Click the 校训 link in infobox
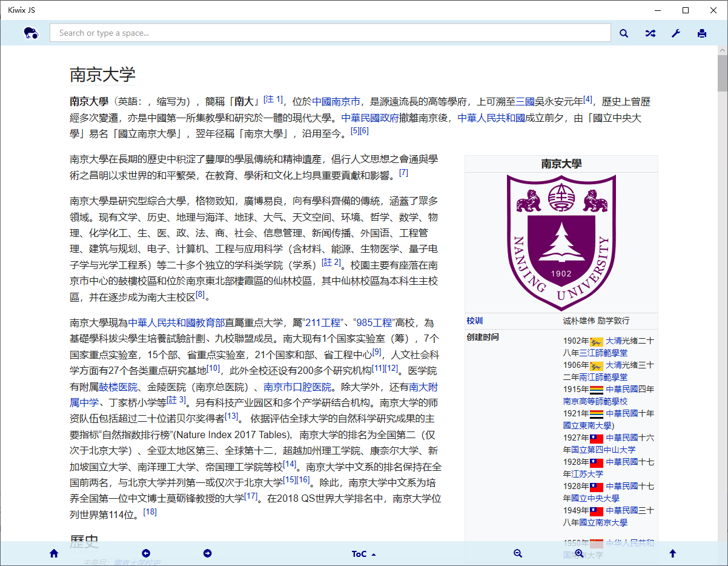This screenshot has width=728, height=566. (475, 321)
